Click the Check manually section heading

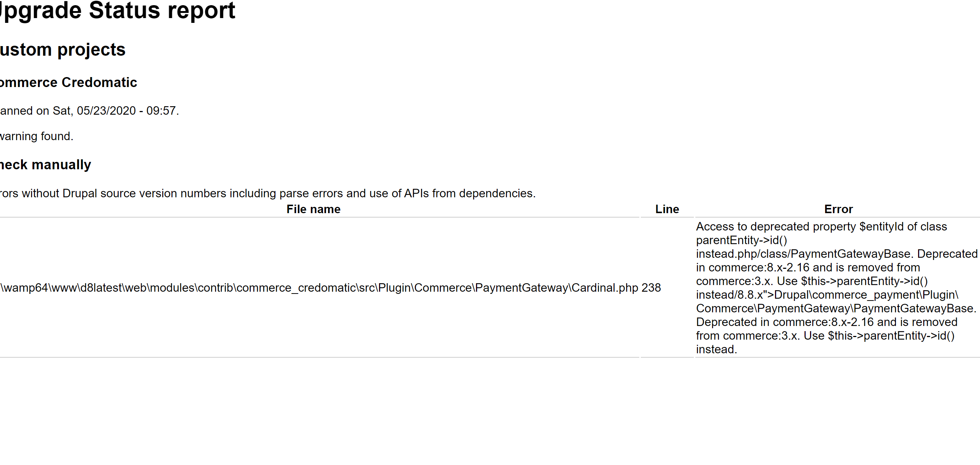coord(45,165)
